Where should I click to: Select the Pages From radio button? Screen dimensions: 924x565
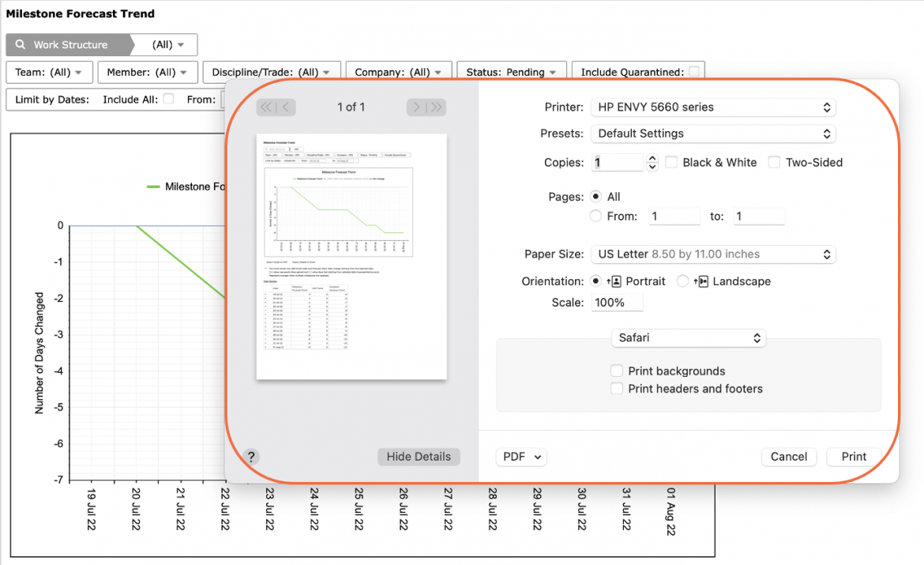pos(595,217)
